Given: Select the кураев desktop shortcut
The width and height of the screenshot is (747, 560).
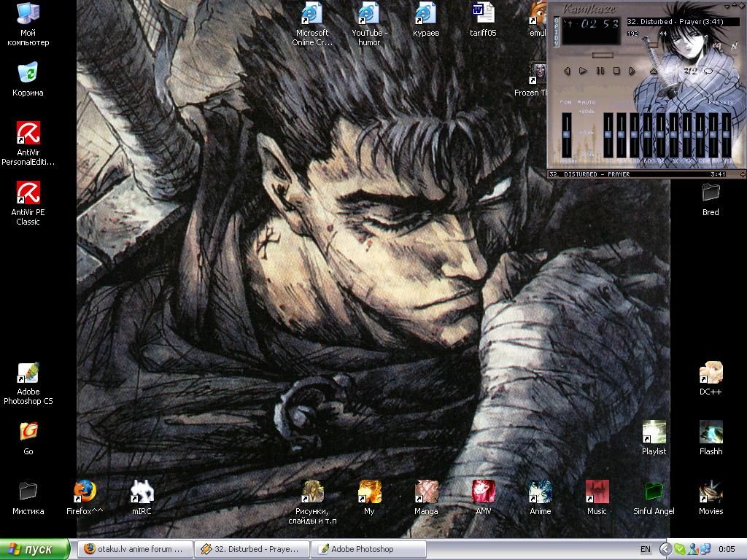Looking at the screenshot, I should tap(426, 20).
